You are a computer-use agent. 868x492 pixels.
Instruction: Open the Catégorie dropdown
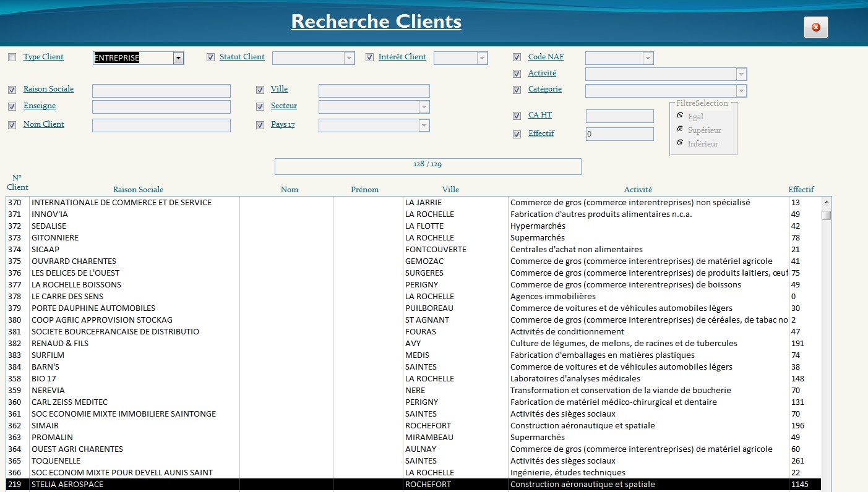coord(741,91)
